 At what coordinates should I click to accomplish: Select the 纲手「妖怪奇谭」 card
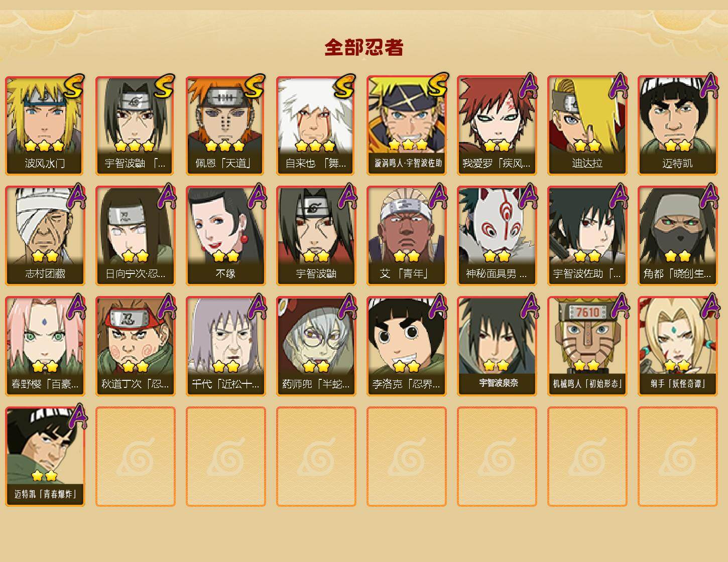678,346
